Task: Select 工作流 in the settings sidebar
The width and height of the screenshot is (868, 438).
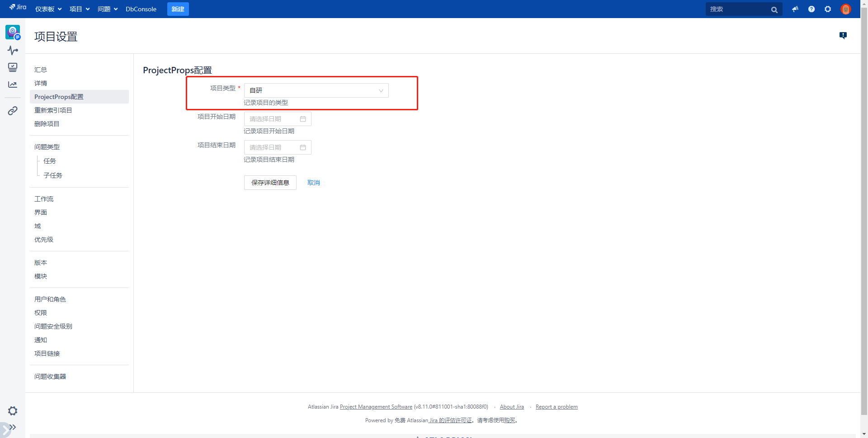Action: (44, 199)
